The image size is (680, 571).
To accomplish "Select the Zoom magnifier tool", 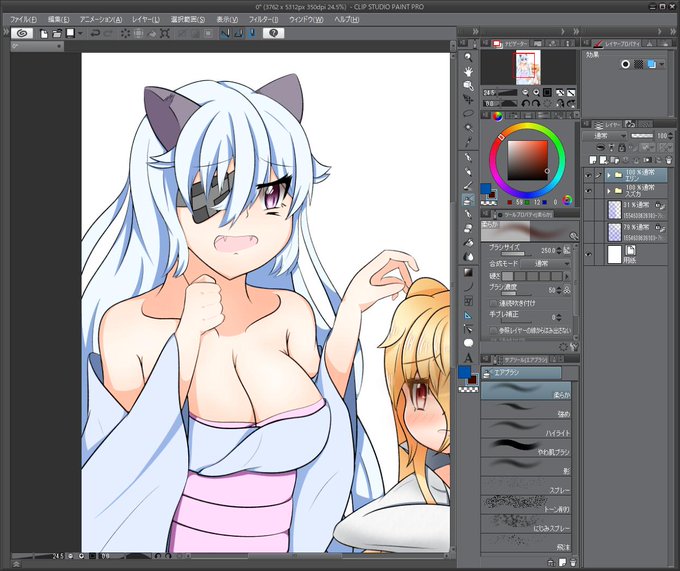I will 468,57.
